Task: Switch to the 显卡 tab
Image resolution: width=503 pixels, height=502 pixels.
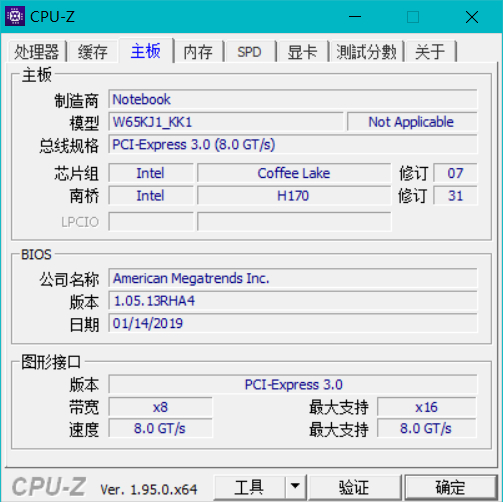Action: tap(302, 52)
